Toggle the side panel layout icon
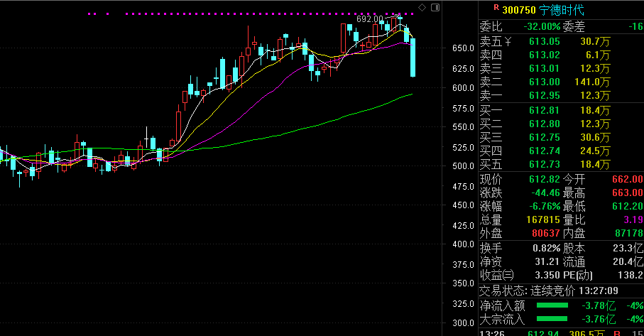644x336 pixels. tap(435, 7)
